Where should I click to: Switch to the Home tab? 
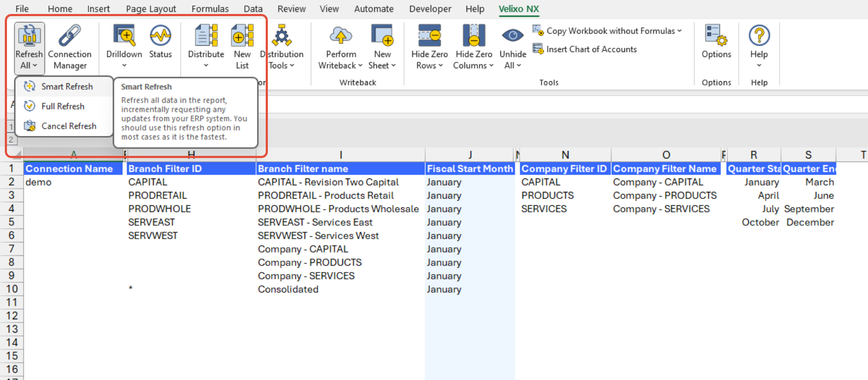tap(60, 9)
